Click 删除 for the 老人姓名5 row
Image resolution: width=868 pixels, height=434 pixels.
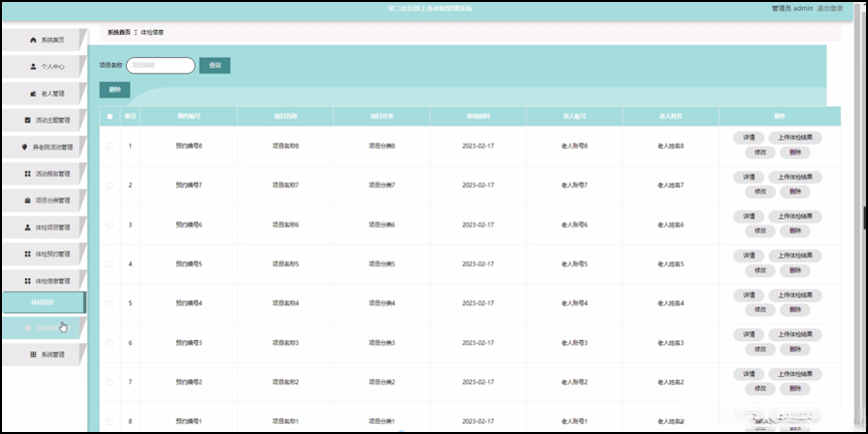(x=795, y=270)
